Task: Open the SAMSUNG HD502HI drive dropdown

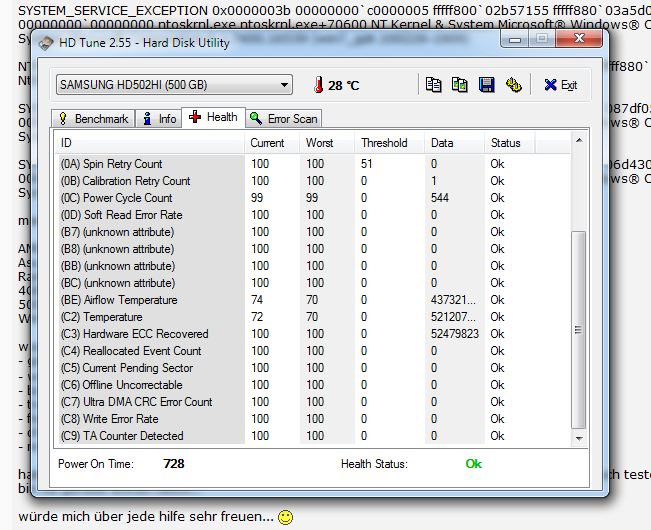Action: 174,85
